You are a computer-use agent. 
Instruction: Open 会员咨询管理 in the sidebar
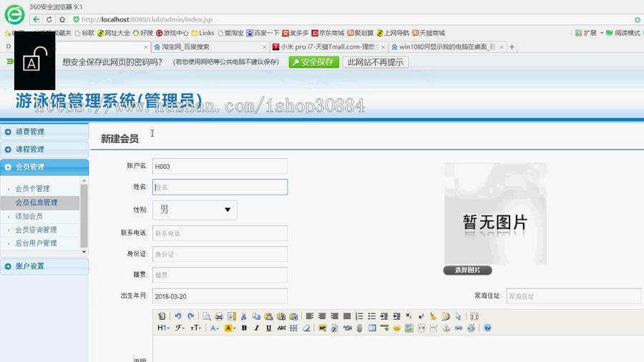point(36,230)
